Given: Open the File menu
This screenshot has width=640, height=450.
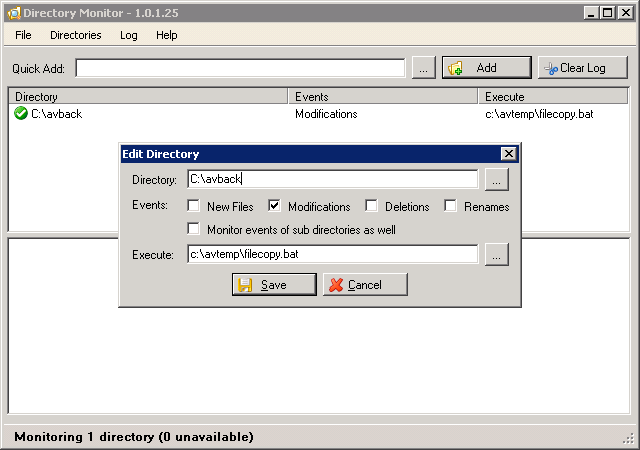Looking at the screenshot, I should tap(23, 35).
